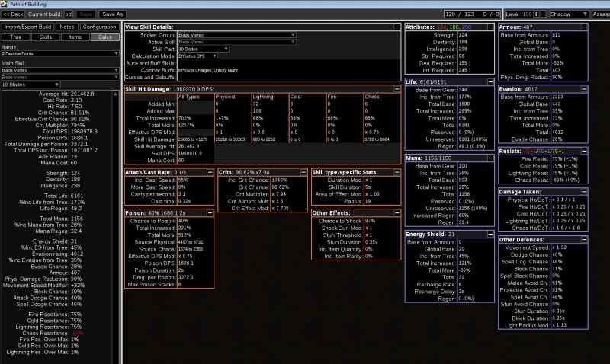Viewport: 610px width, 364px height.
Task: Click the Combat Buffs Power Charges text
Action: pyautogui.click(x=207, y=70)
